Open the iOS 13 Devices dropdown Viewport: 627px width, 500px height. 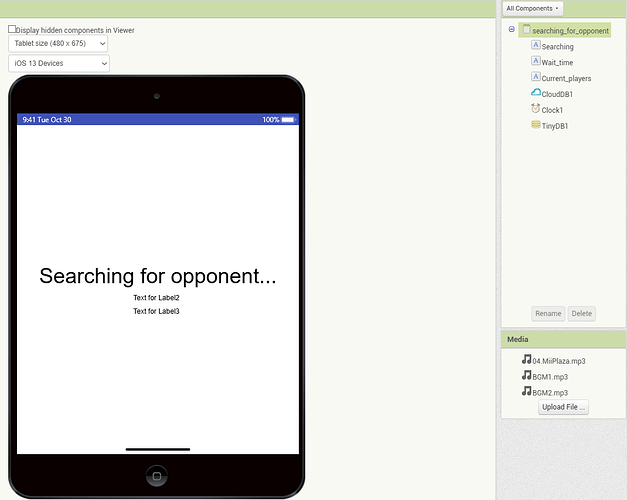point(58,64)
